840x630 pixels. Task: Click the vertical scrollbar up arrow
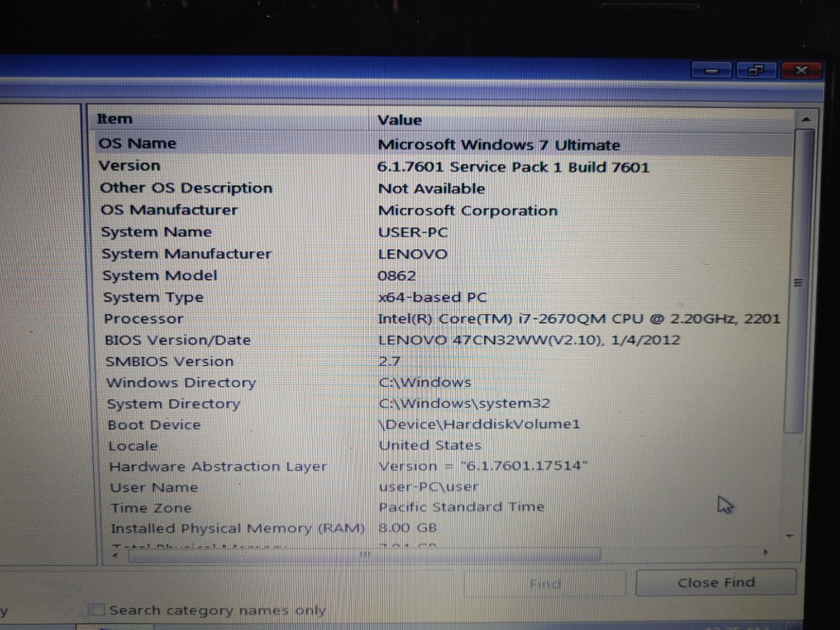805,119
